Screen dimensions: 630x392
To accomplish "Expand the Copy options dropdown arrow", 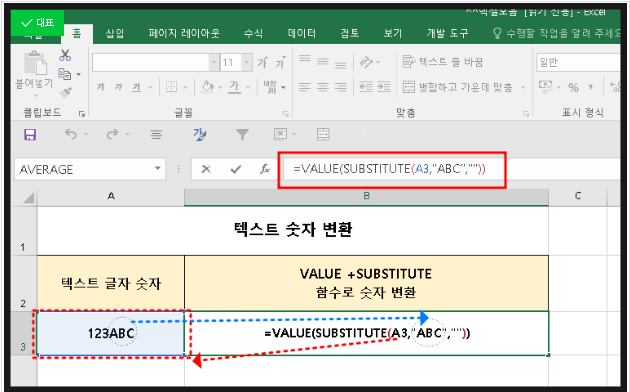I will (79, 74).
